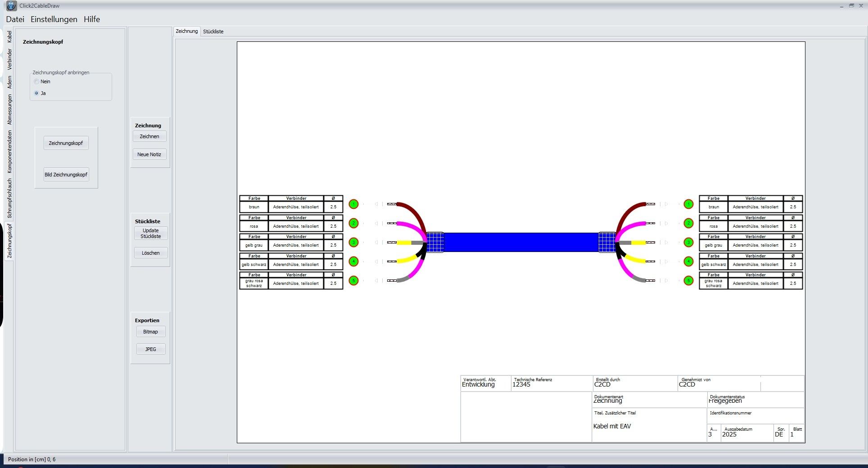Click green wire marker 1 on left side
This screenshot has height=468, width=868.
354,204
